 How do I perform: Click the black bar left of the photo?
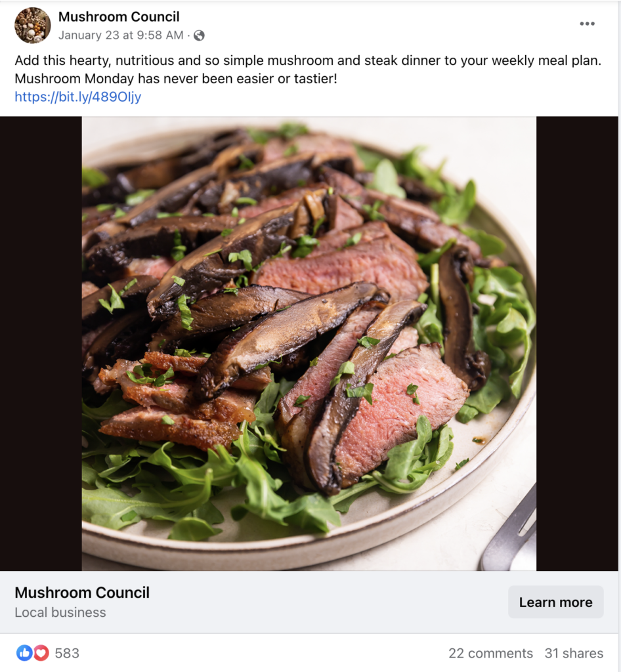(41, 341)
